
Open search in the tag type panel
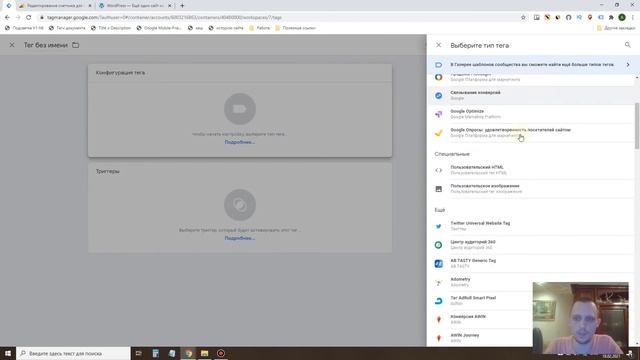pyautogui.click(x=627, y=45)
